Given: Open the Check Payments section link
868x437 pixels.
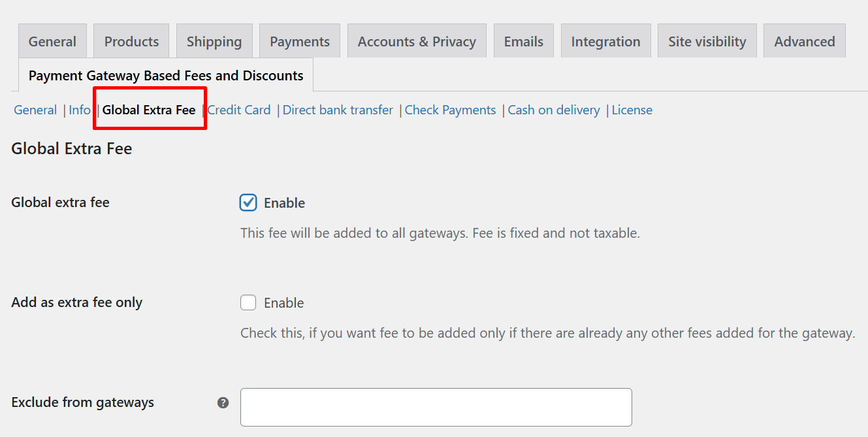Looking at the screenshot, I should 450,110.
